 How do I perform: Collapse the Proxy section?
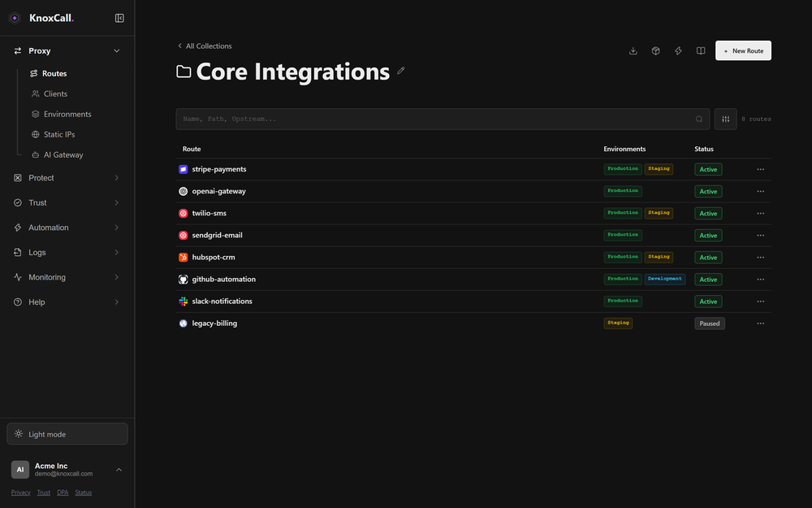point(67,50)
